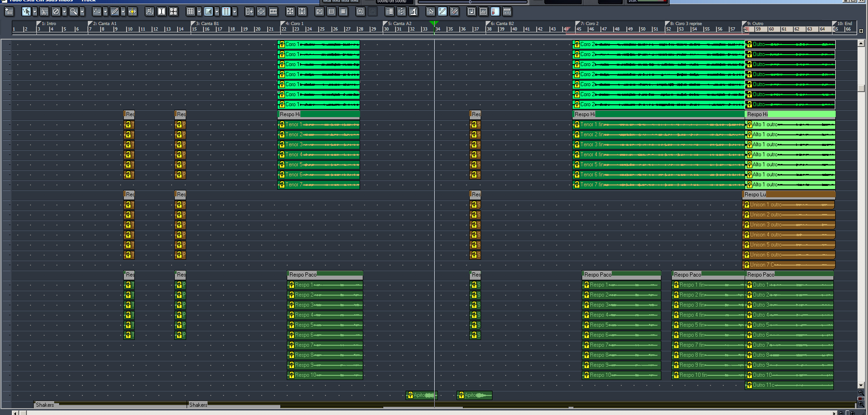Open the arrow tool dropdown

click(35, 11)
